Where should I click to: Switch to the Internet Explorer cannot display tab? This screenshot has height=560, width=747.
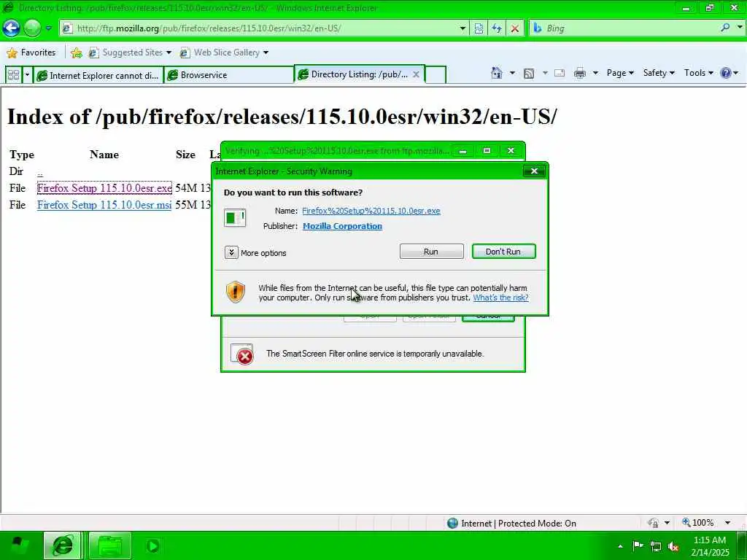[x=98, y=75]
